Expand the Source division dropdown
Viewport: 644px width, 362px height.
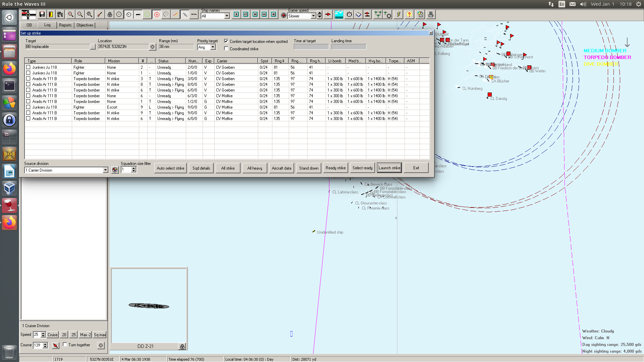coord(105,170)
